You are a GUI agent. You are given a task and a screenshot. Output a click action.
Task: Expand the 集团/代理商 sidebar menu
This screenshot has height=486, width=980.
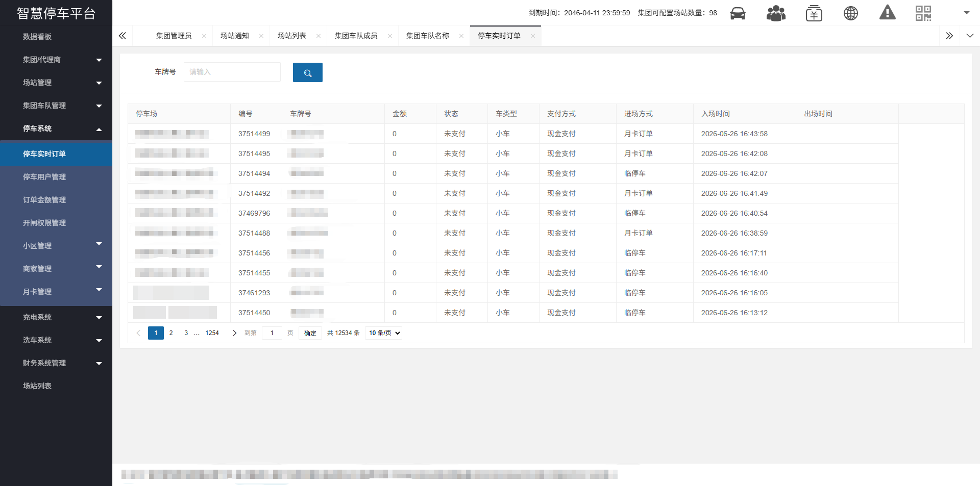click(x=56, y=60)
